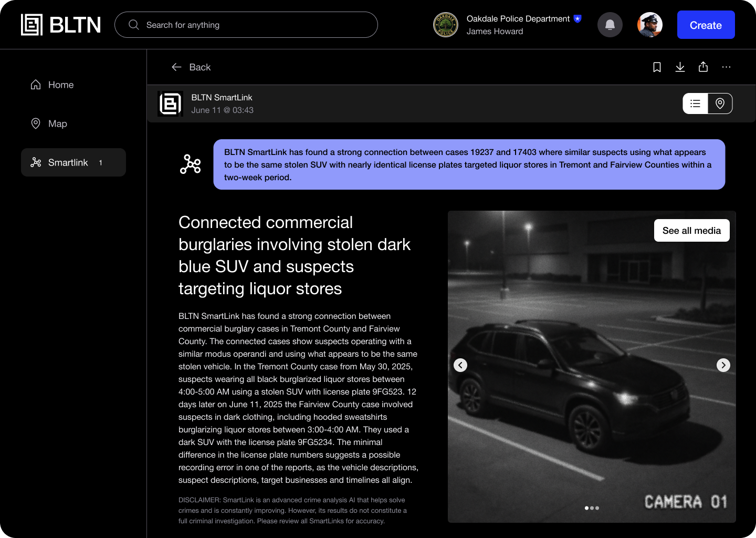This screenshot has height=538, width=756.
Task: Click the BLTN SmartLink sender title
Action: click(x=222, y=97)
